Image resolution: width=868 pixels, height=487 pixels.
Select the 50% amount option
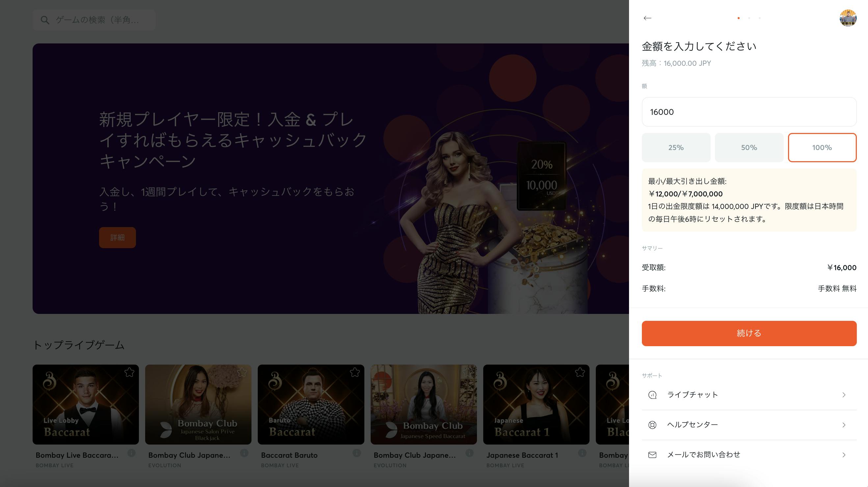pyautogui.click(x=749, y=147)
